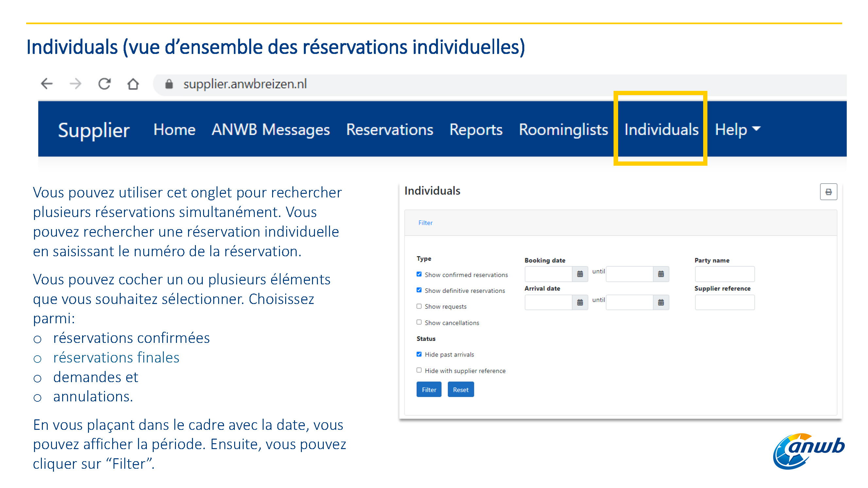868x488 pixels.
Task: Expand the Help dropdown menu
Action: coord(738,130)
